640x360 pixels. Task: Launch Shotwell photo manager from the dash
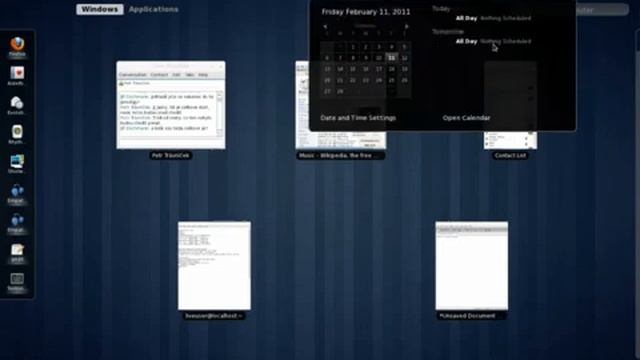tap(17, 162)
